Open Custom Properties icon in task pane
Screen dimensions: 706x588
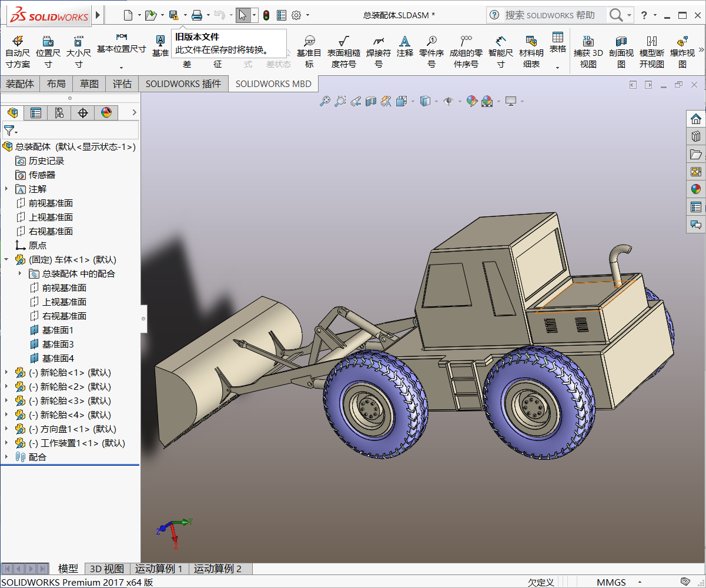tap(696, 207)
